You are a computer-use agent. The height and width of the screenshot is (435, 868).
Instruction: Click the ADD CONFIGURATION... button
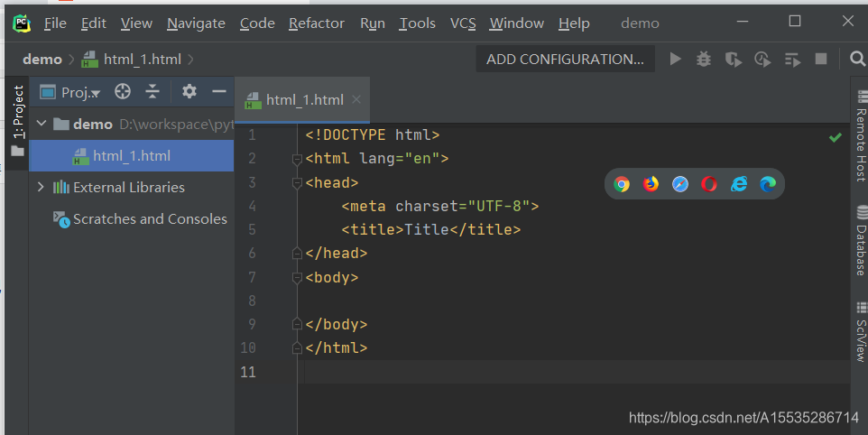[x=565, y=59]
